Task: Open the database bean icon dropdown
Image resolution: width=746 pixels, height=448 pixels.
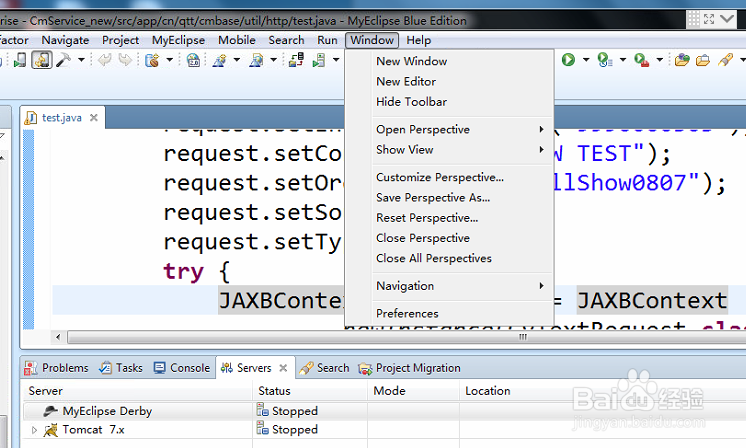Action: click(169, 60)
